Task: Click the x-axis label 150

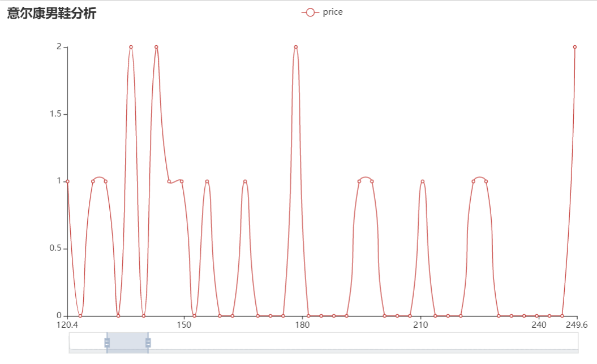Action: 184,325
